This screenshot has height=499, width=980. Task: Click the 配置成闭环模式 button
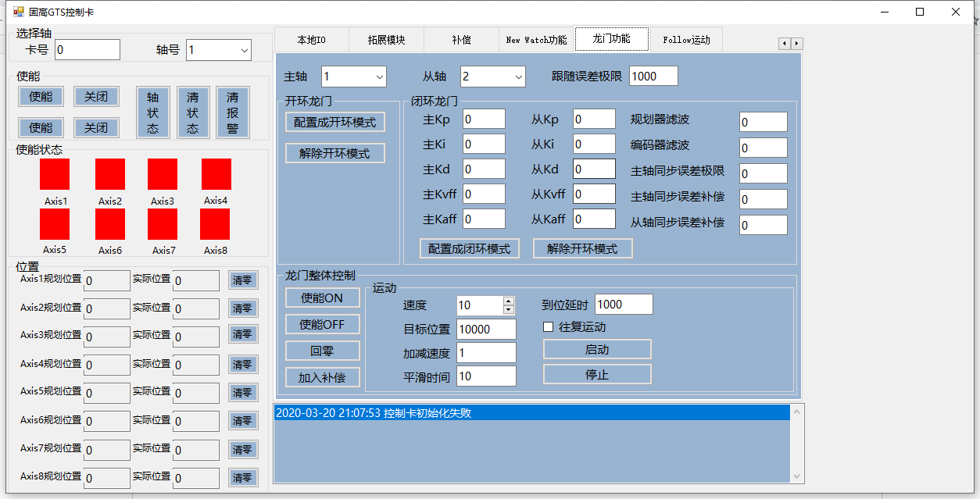pyautogui.click(x=469, y=248)
